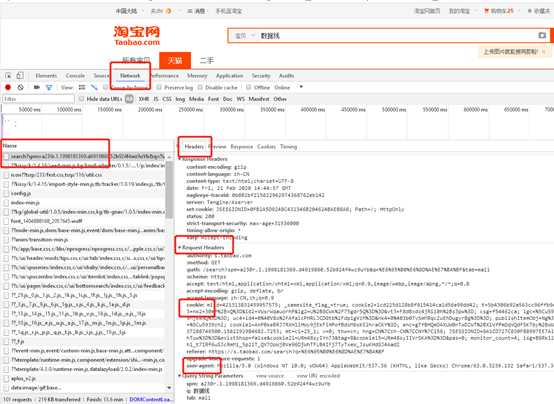Image resolution: width=554 pixels, height=404 pixels.
Task: Select the 二手 search tab
Action: click(207, 60)
